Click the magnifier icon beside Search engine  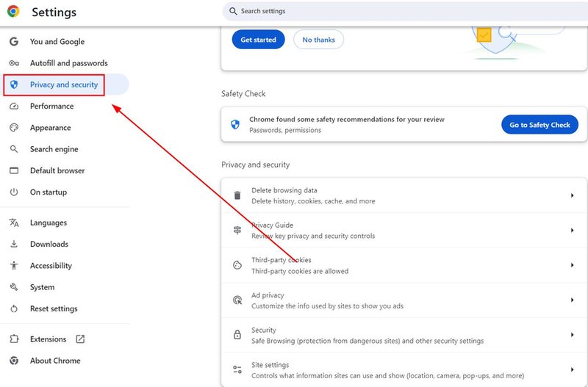coord(14,149)
